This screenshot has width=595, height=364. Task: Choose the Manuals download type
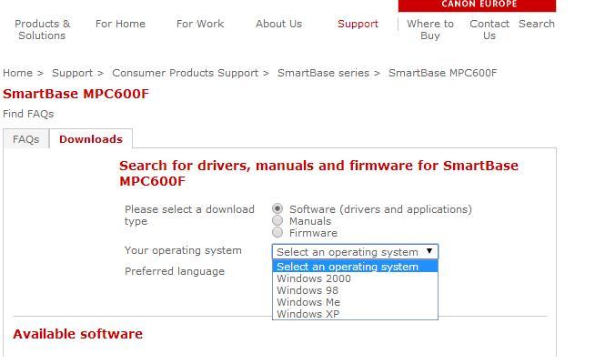(x=277, y=220)
